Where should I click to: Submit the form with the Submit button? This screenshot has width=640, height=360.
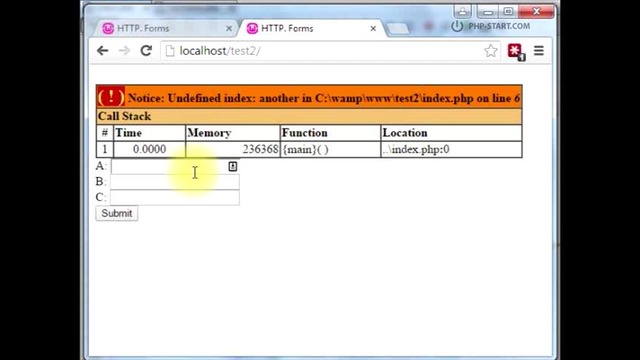(117, 213)
